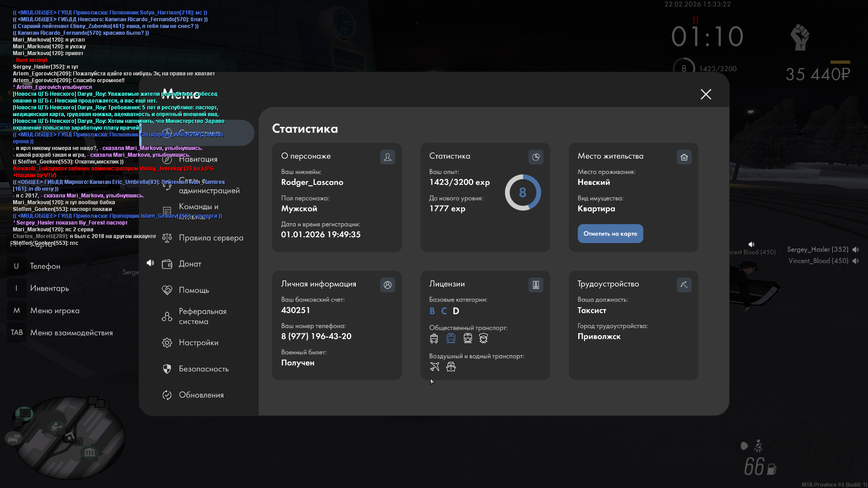The image size is (868, 488).
Task: Click the profile icon in О персонаже card
Action: (387, 157)
